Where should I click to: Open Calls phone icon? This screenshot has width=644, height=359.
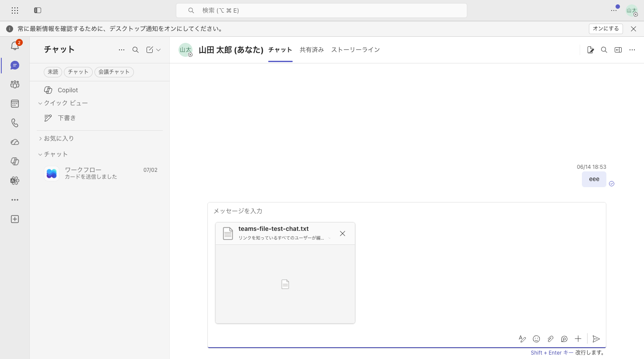[15, 123]
